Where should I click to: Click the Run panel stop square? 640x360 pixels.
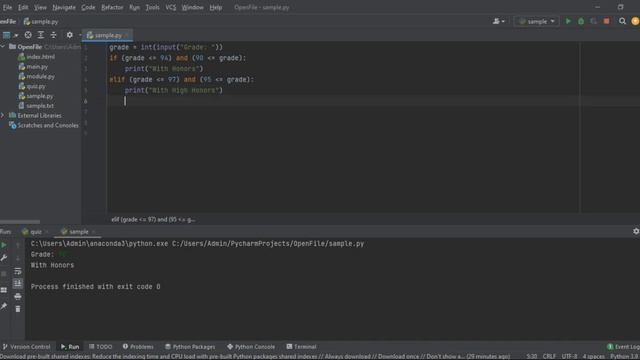pos(4,274)
